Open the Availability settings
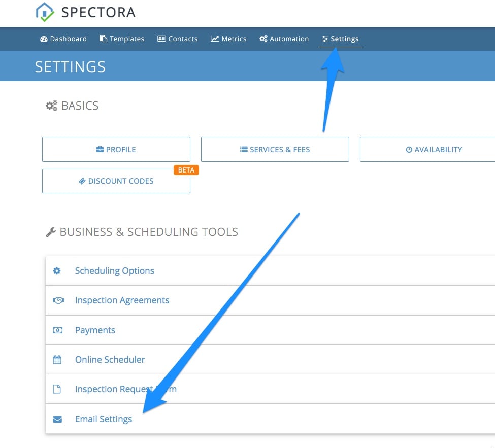495x448 pixels. click(x=434, y=149)
